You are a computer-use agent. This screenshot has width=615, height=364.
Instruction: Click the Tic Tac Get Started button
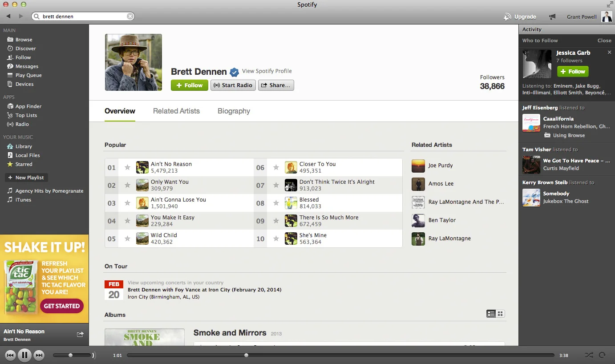coord(62,306)
